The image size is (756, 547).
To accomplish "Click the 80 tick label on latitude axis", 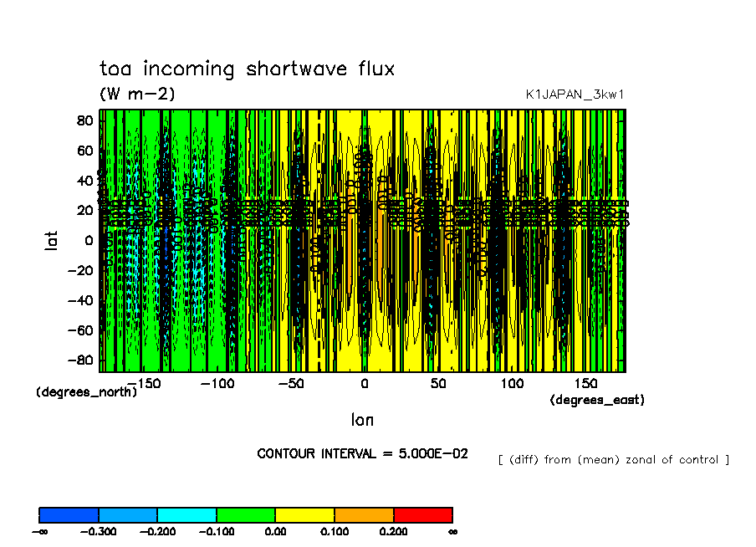I will (x=84, y=120).
